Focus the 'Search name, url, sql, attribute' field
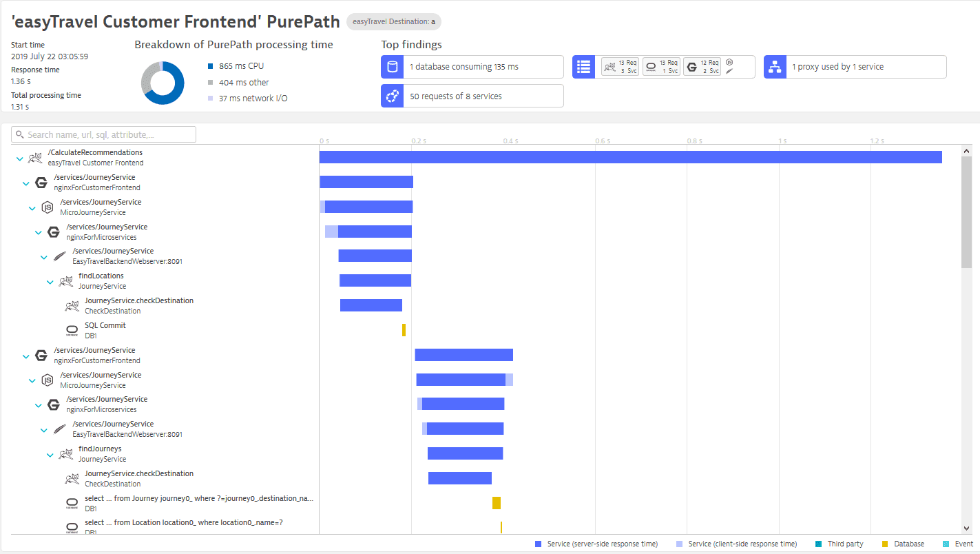Screen dimensions: 980x554 (x=104, y=134)
